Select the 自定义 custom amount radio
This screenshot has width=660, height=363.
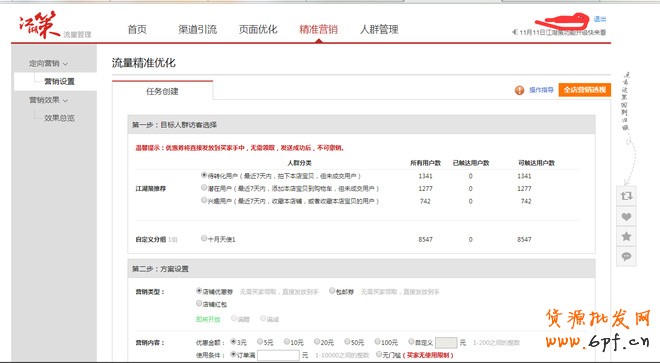pyautogui.click(x=411, y=342)
